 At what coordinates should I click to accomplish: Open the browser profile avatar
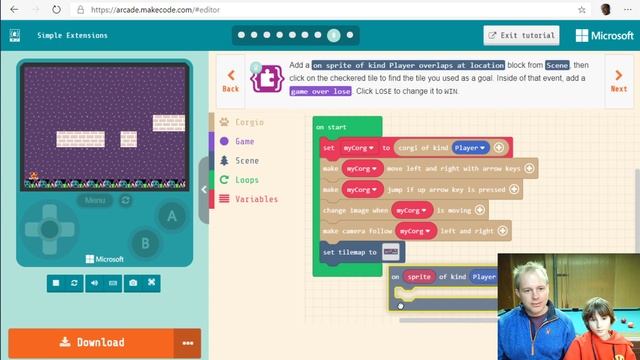[606, 10]
